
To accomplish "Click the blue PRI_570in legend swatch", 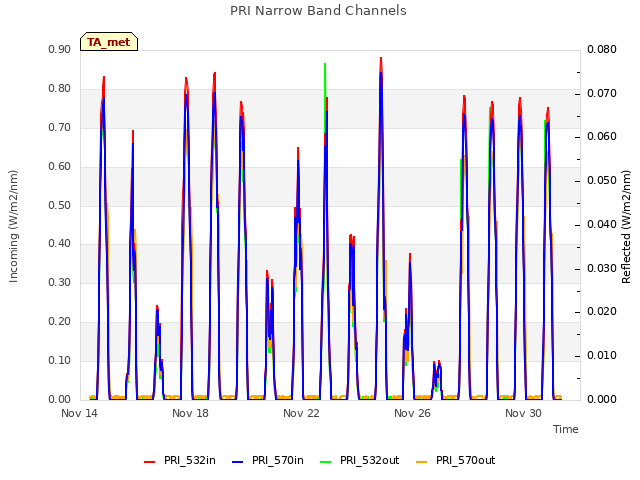I will pos(238,461).
